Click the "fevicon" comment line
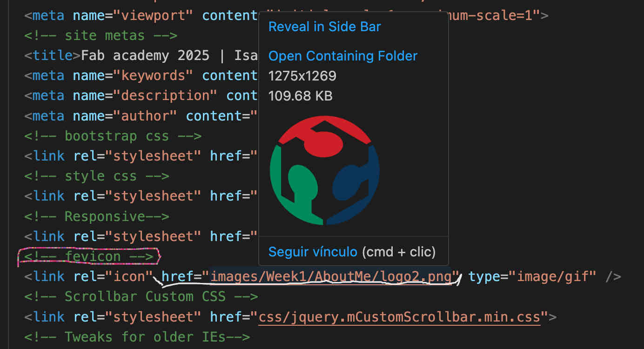 (x=89, y=256)
